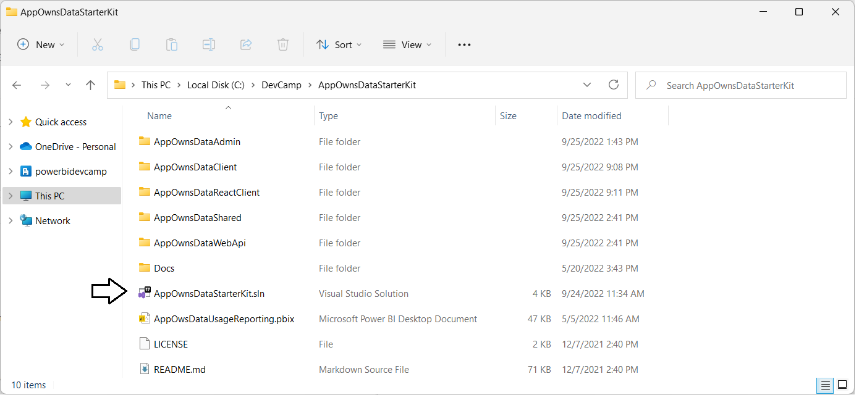Select OneDrive - Personal in navigation pane

[x=76, y=146]
